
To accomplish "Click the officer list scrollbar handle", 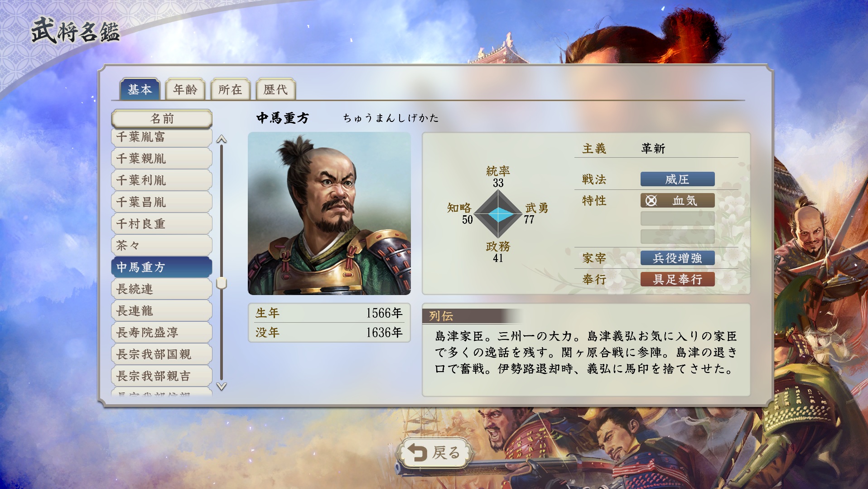I will (x=221, y=283).
